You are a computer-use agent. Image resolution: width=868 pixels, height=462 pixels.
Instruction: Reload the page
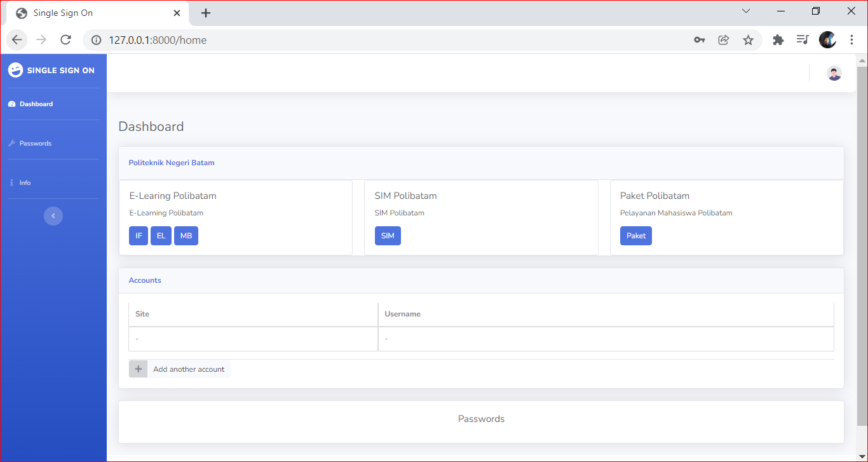pos(65,40)
